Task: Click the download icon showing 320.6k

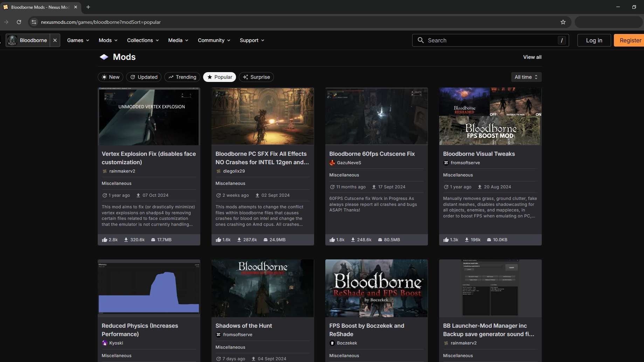Action: tap(126, 240)
